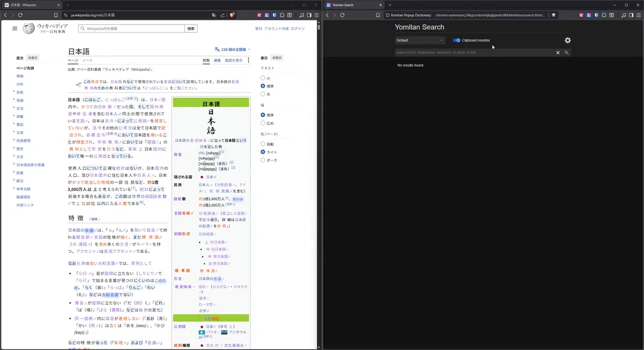Select width 広め radio button
644x350 pixels.
[x=263, y=123]
